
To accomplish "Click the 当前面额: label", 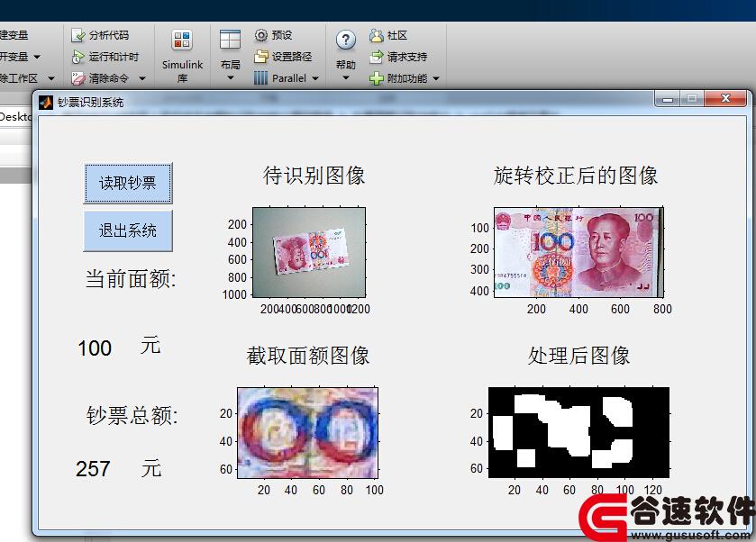I will tap(131, 279).
